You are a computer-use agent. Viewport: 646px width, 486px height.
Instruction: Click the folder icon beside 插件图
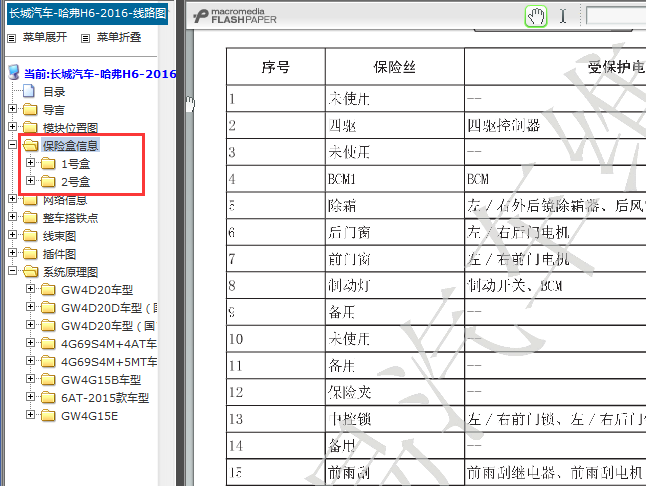click(x=30, y=254)
